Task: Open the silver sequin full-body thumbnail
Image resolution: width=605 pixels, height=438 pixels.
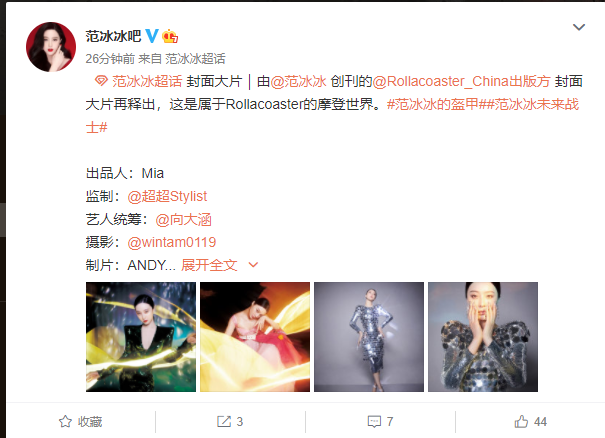Action: [x=369, y=337]
